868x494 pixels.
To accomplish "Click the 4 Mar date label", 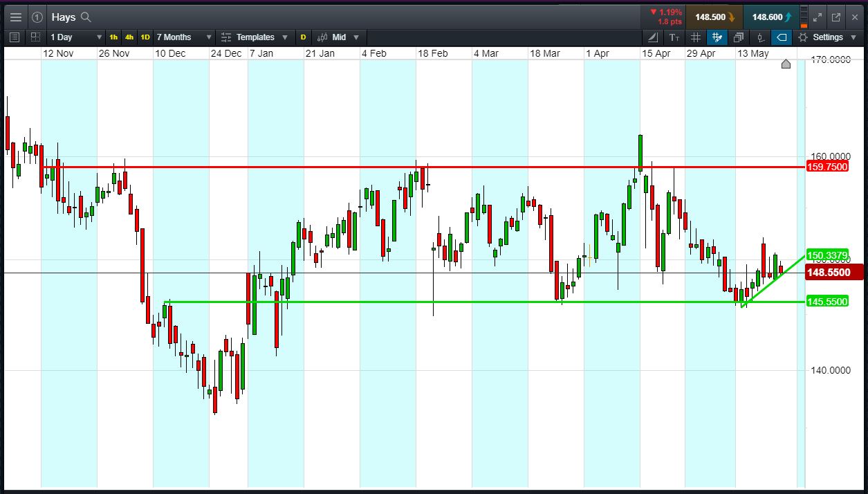I will (486, 53).
